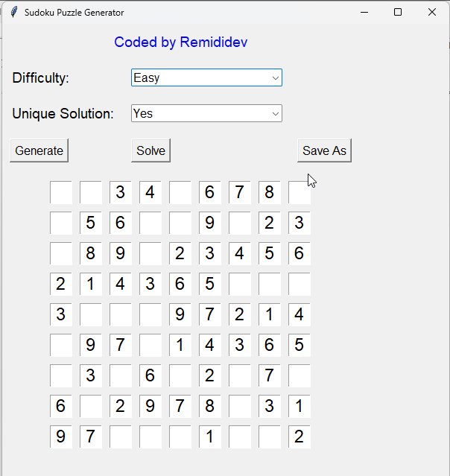
Task: Click the second-row cell containing 9
Action: [209, 223]
